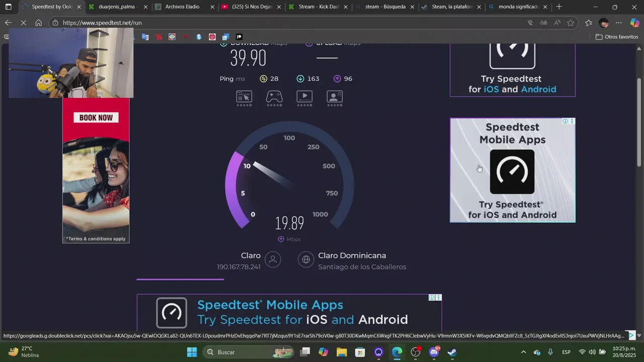Open browser settings and more menu
The height and width of the screenshot is (362, 644).
pyautogui.click(x=619, y=23)
